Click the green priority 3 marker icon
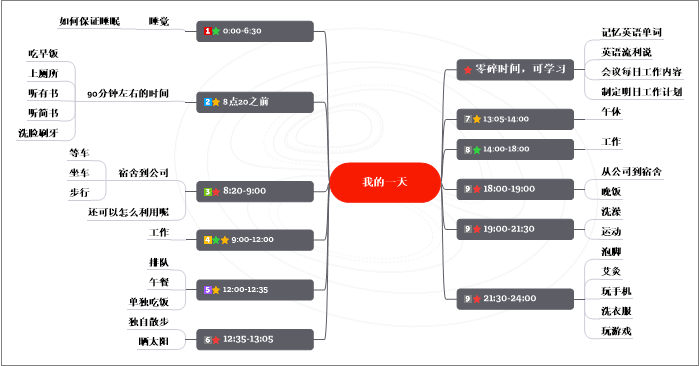 coord(208,191)
